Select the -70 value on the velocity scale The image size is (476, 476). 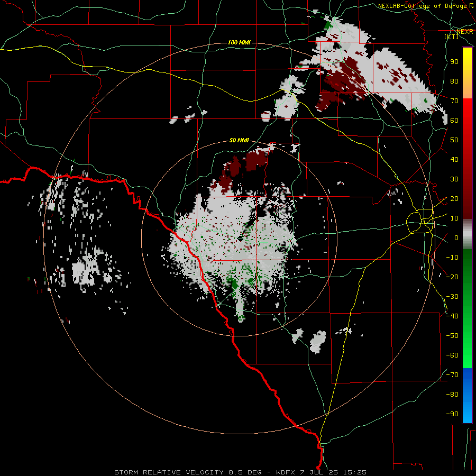452,375
